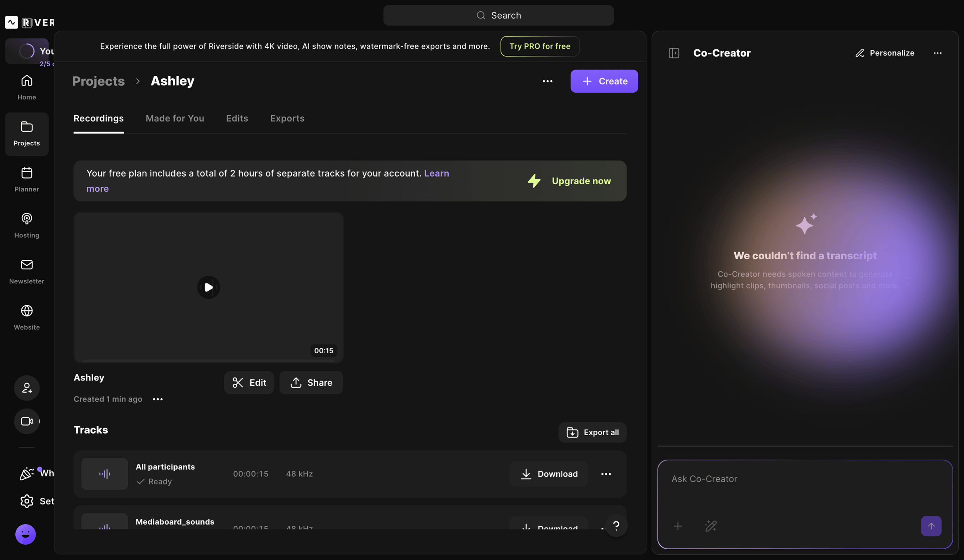
Task: Click the Search bar at top
Action: click(x=498, y=15)
